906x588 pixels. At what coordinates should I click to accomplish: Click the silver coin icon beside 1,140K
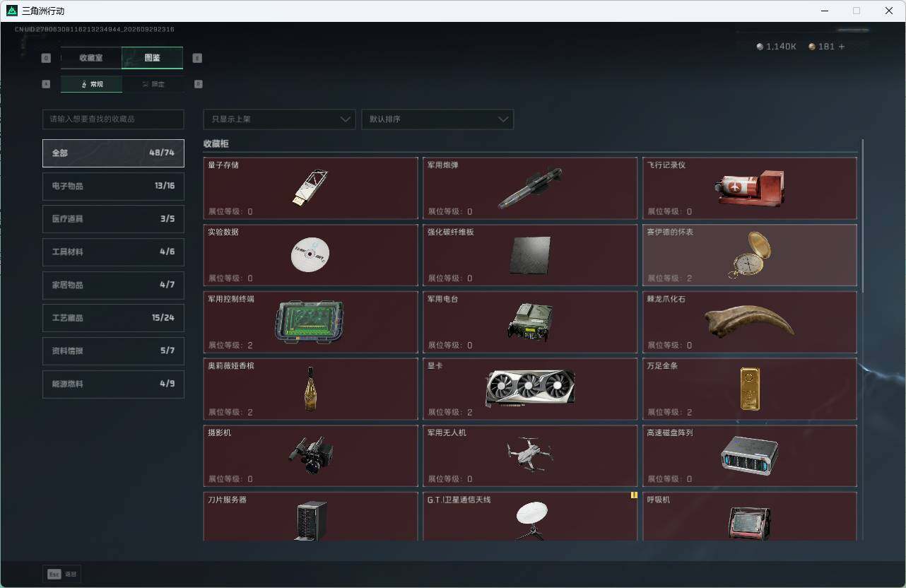coord(760,47)
